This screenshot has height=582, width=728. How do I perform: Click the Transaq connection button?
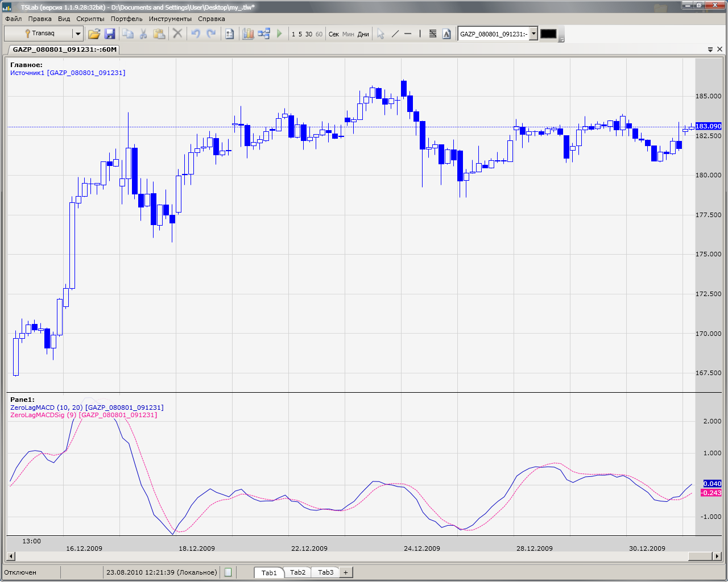coord(39,34)
